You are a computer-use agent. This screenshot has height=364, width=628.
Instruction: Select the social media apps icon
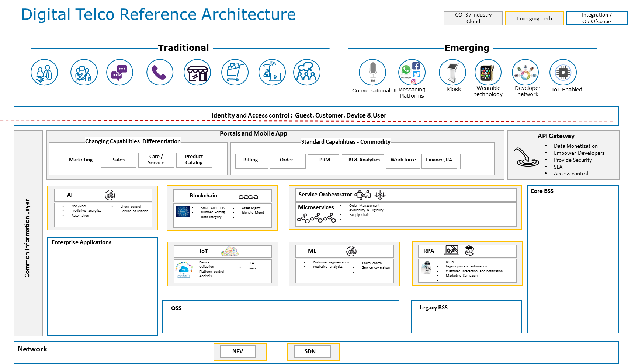(x=412, y=72)
